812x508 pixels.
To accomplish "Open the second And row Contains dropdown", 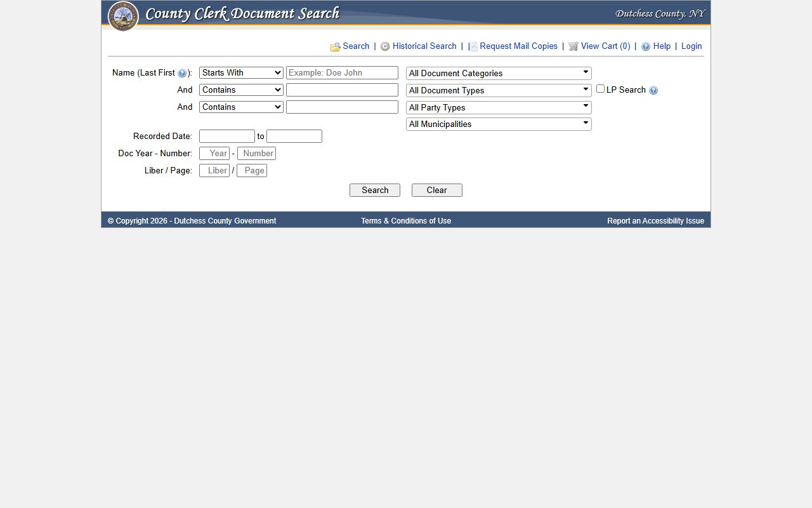I will pyautogui.click(x=241, y=107).
